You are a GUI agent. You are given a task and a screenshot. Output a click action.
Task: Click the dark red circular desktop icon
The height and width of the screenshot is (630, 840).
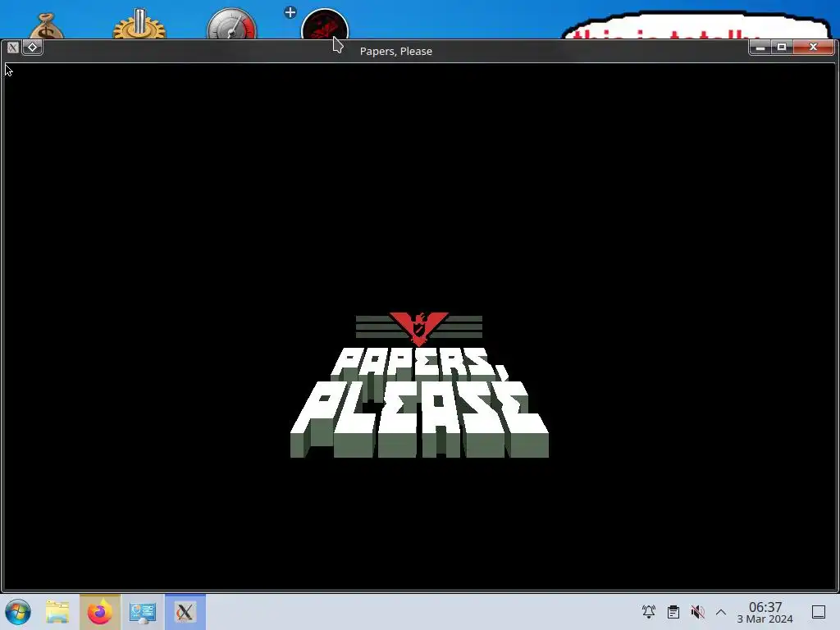pos(325,25)
